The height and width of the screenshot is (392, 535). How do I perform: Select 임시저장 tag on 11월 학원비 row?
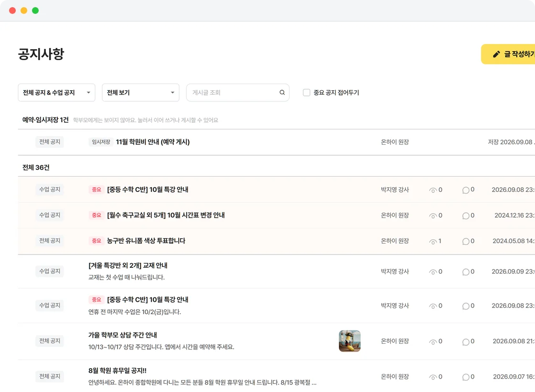(101, 142)
